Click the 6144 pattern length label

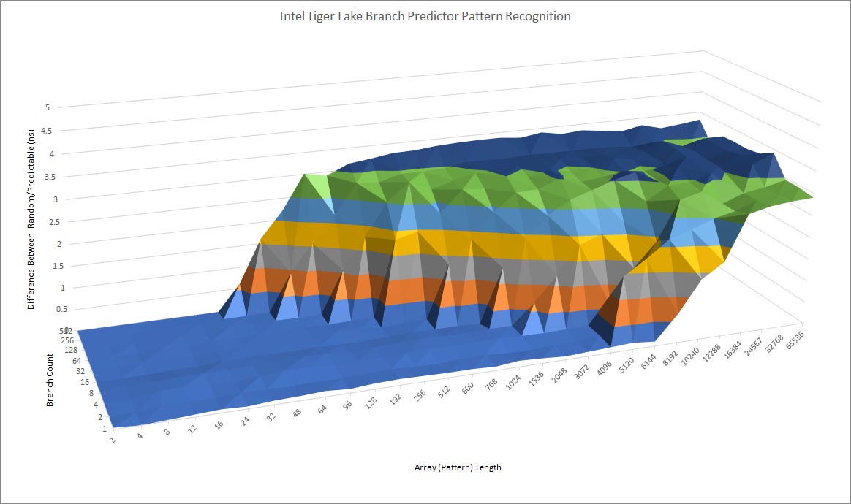(x=648, y=362)
